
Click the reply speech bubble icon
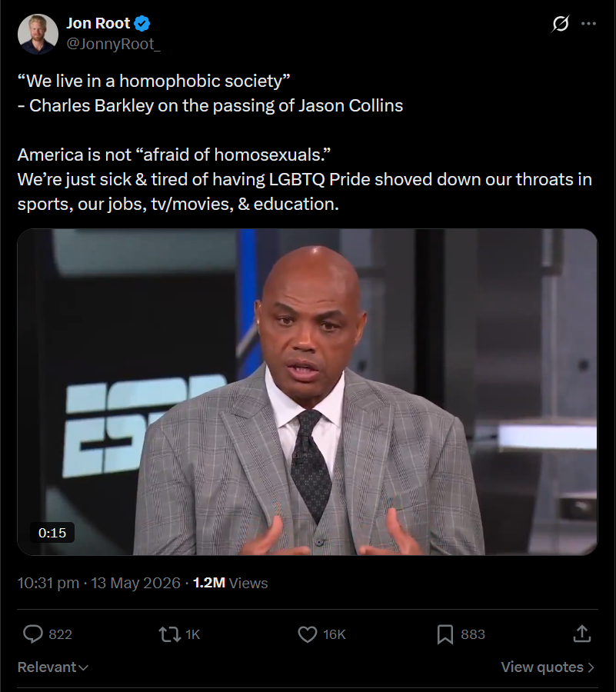[x=32, y=634]
